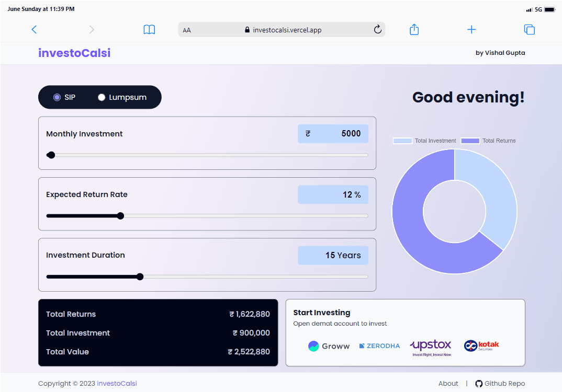The image size is (562, 392).
Task: Reload the page with the refresh icon
Action: point(377,30)
